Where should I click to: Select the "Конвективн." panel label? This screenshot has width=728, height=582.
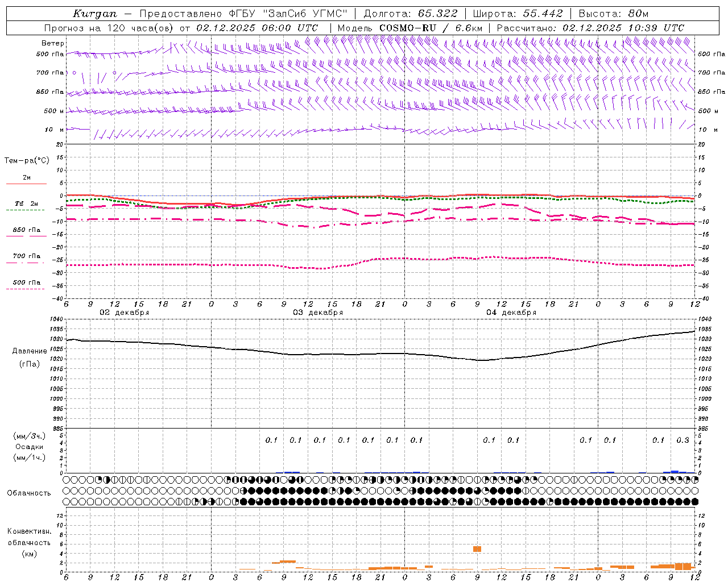[x=29, y=531]
